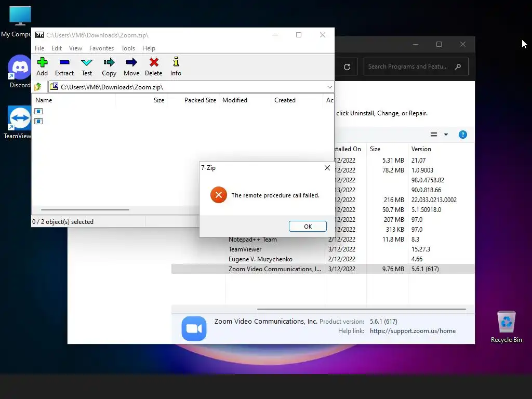532x399 pixels.
Task: Click the '0 / 2 object(s) selected' status
Action: pyautogui.click(x=63, y=221)
